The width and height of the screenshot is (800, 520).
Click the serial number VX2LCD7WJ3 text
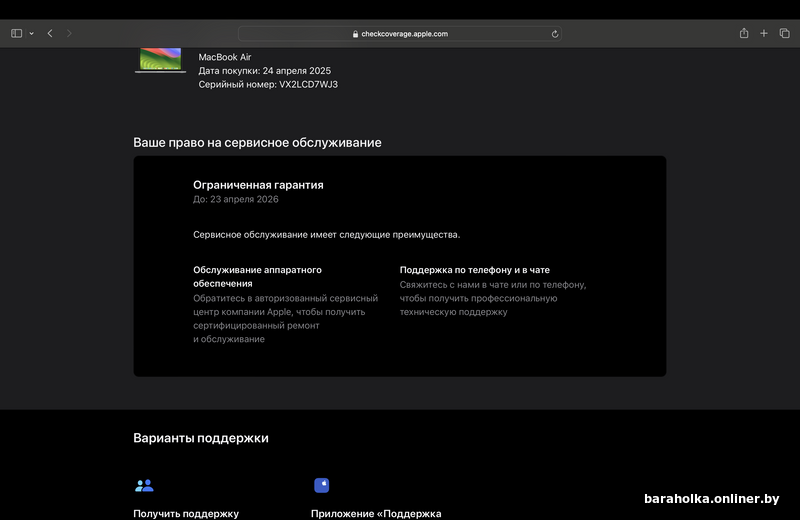(308, 84)
